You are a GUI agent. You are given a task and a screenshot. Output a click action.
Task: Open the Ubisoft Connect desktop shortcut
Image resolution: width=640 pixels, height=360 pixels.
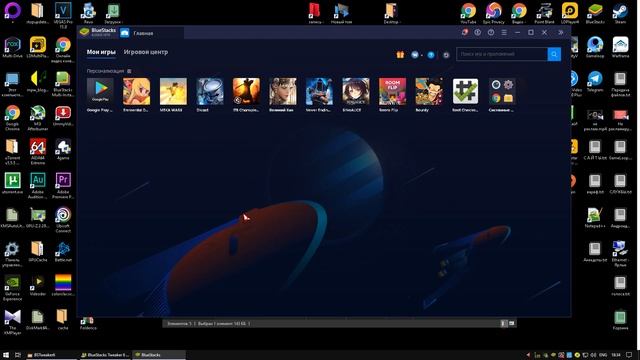coord(63,219)
